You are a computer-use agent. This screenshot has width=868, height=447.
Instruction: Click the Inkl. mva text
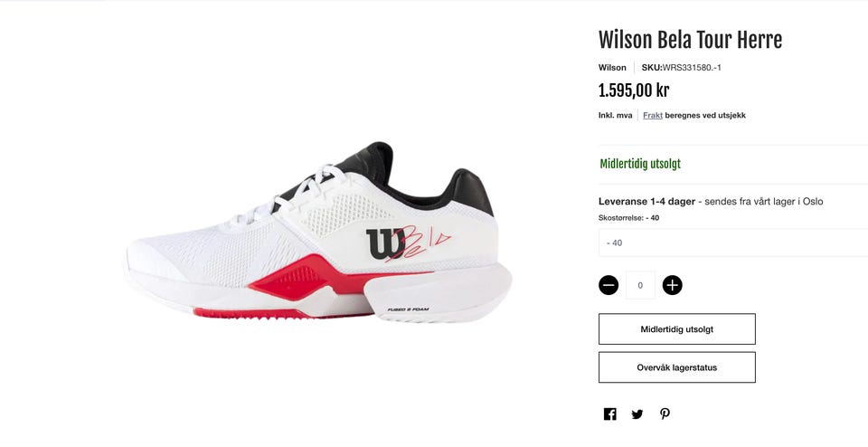[615, 115]
